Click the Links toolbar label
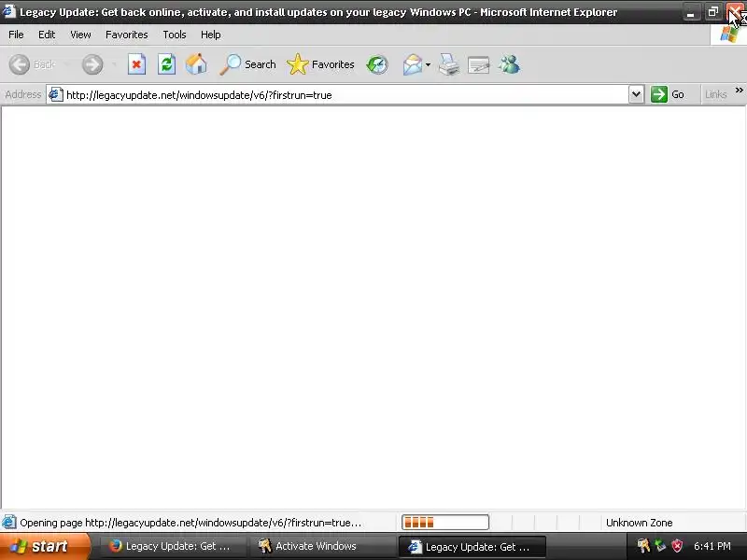747x560 pixels. (x=715, y=95)
